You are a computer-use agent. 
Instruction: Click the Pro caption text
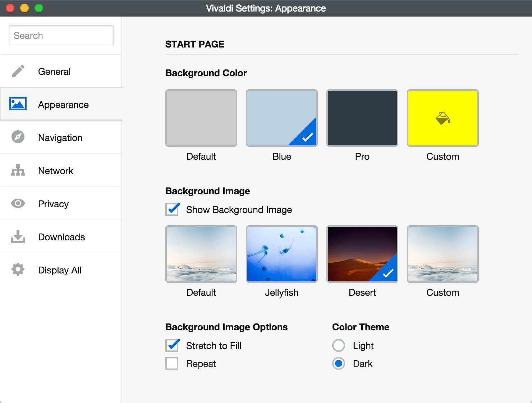[362, 157]
